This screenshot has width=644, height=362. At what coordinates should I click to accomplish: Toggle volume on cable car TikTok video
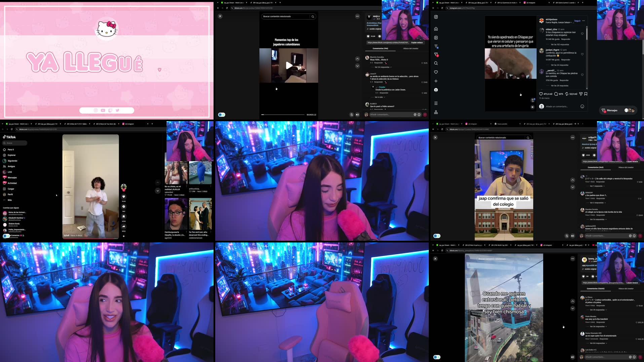point(573,357)
